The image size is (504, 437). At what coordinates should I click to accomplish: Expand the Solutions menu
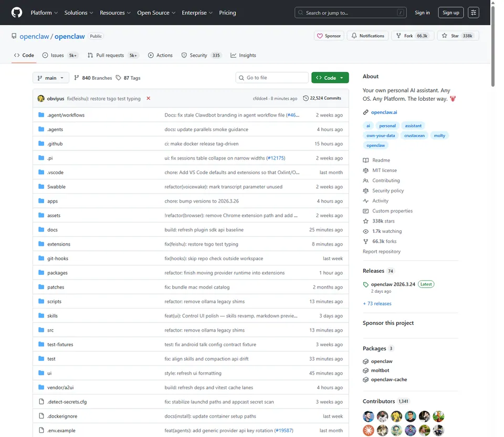click(79, 13)
